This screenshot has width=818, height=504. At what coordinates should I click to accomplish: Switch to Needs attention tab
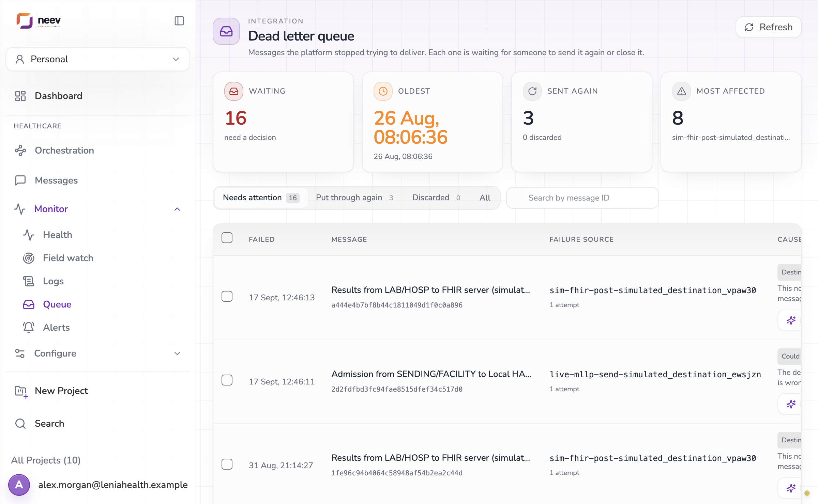261,198
